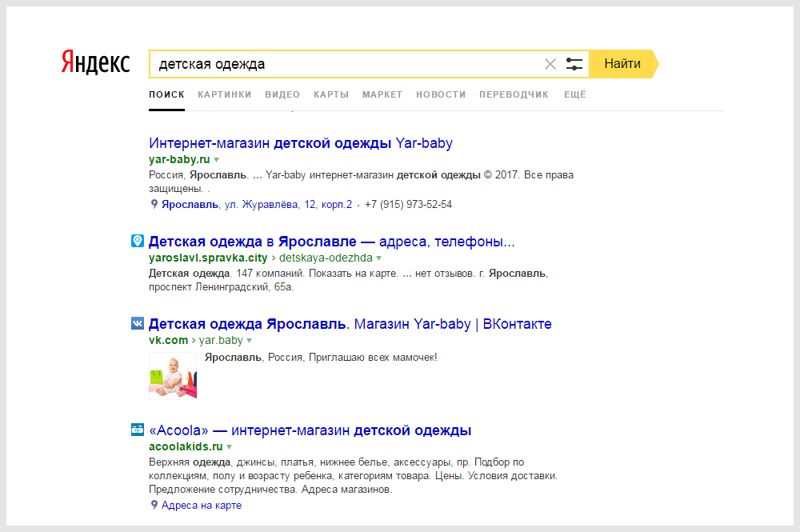Click the phone number +7 (915) 973-52-54
This screenshot has width=800, height=532.
408,205
